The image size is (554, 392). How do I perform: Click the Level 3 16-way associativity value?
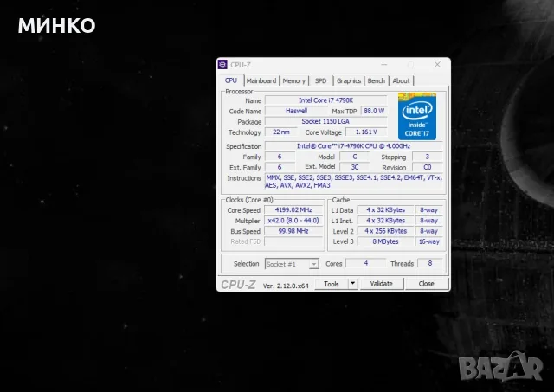point(429,242)
